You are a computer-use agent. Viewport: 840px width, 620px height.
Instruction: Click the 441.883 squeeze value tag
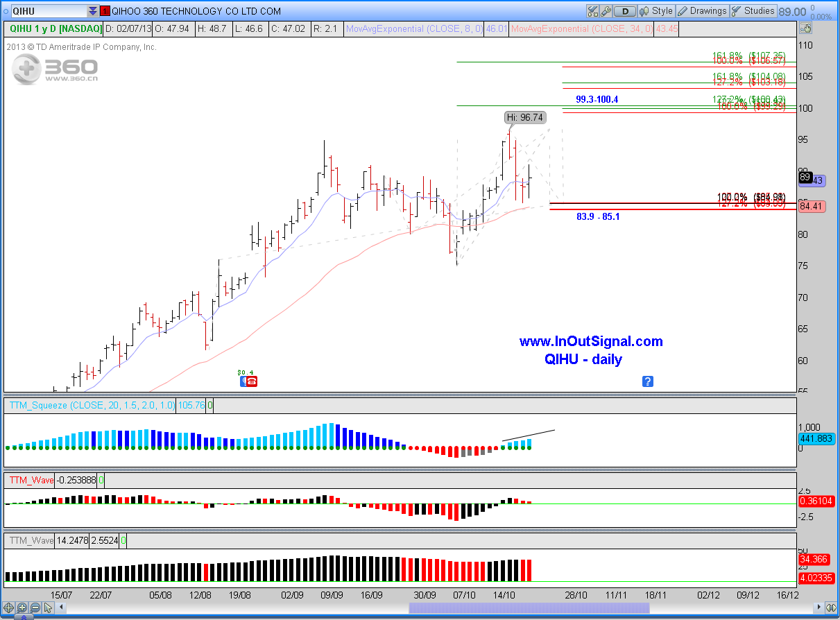point(815,439)
